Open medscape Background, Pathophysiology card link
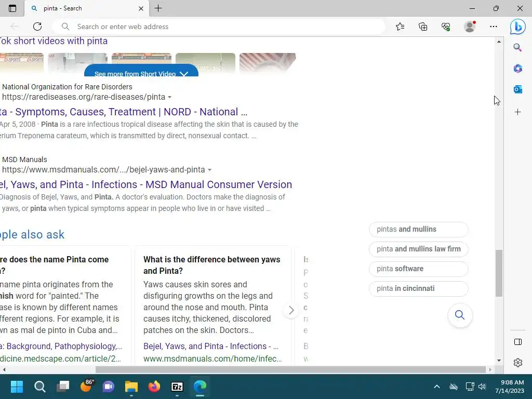The width and height of the screenshot is (532, 399). point(61,346)
